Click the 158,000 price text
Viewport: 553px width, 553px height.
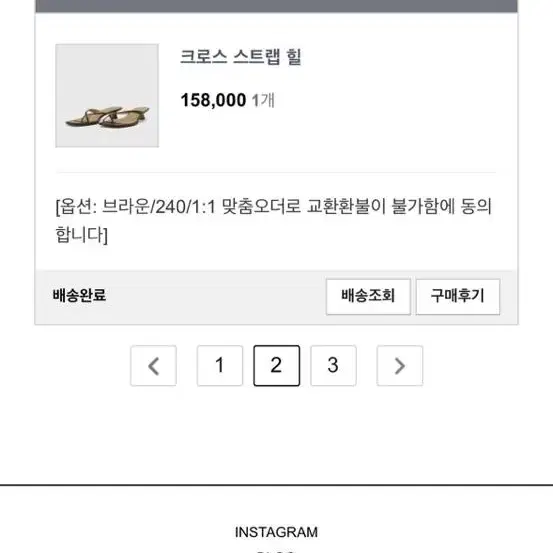(x=213, y=100)
